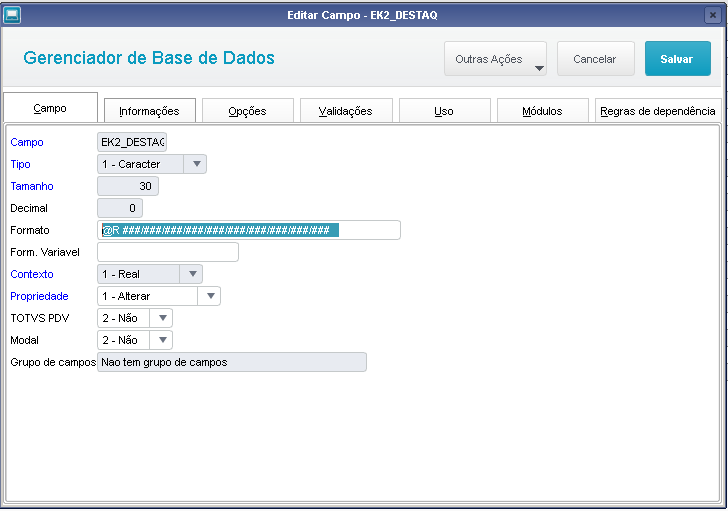728x511 pixels.
Task: Click the '1 - Caracter' value
Action: tap(131, 164)
